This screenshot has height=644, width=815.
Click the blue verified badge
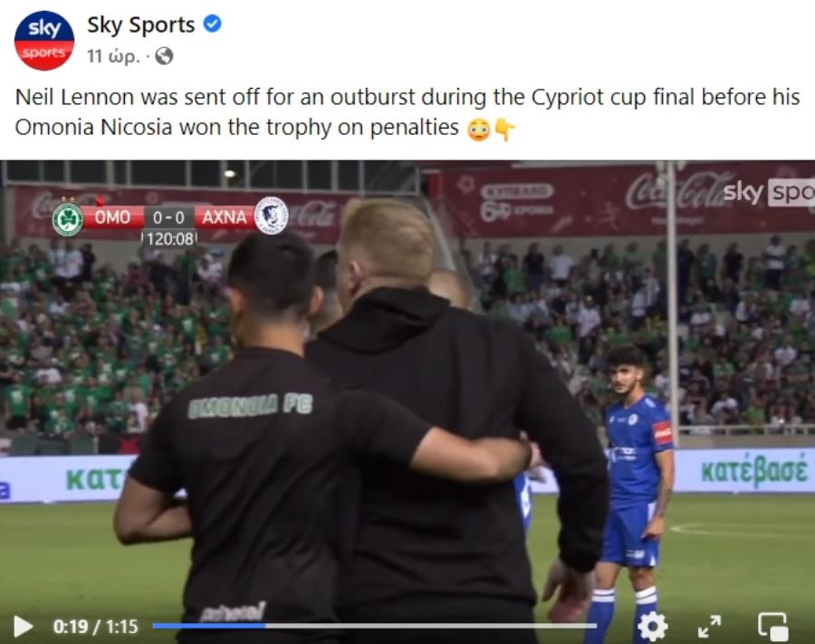(212, 24)
